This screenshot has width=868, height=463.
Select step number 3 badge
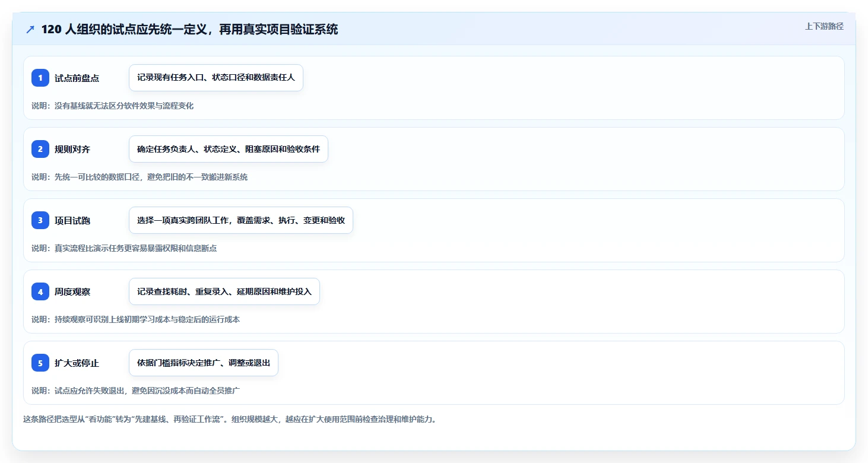[40, 220]
